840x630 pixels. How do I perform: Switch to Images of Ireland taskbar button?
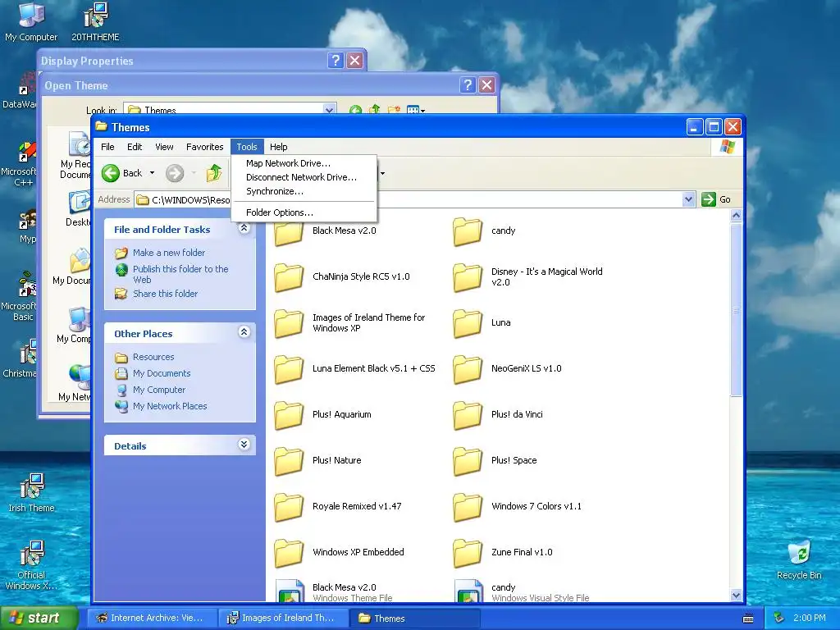pos(283,618)
